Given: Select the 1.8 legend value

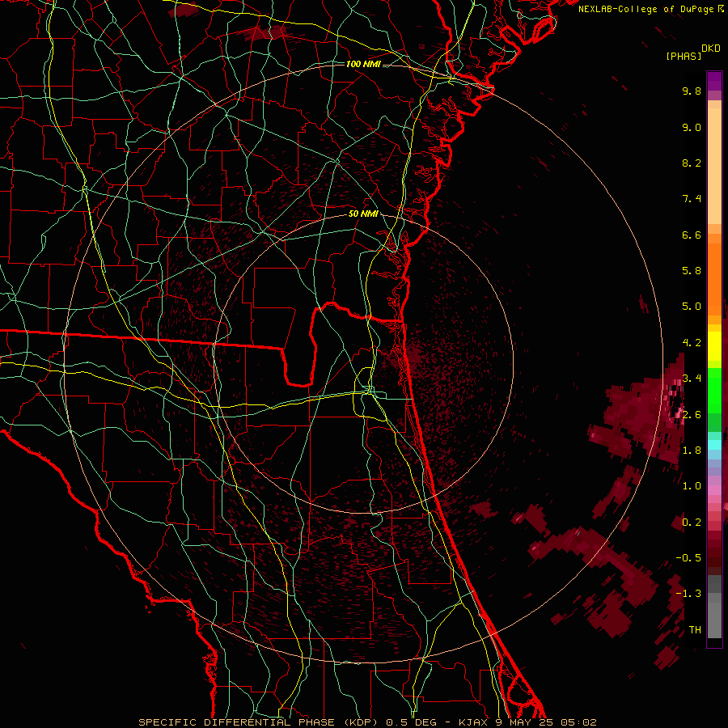Looking at the screenshot, I should tap(692, 451).
